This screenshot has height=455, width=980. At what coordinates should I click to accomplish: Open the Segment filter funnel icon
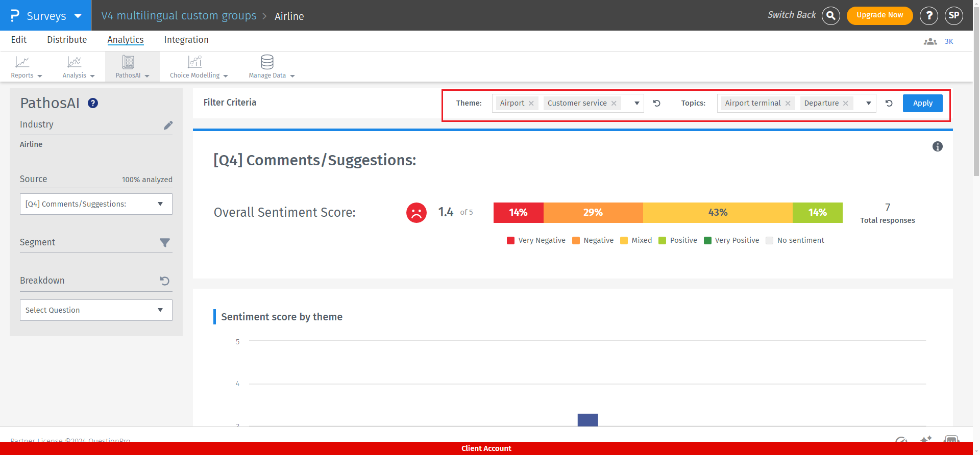click(165, 243)
